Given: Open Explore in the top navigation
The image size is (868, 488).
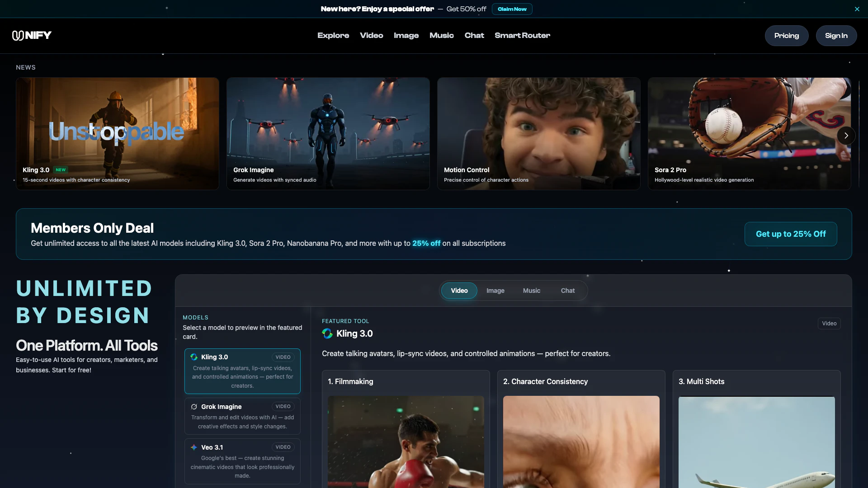Looking at the screenshot, I should click(333, 35).
